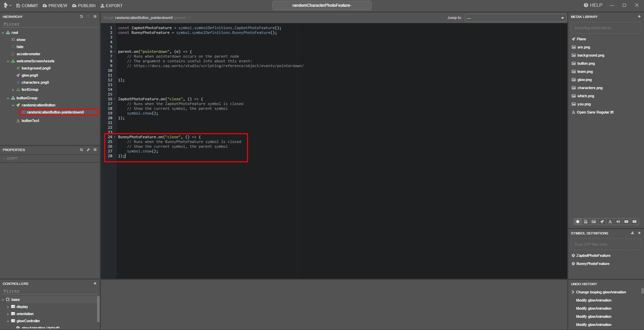Click gear icon beside ZapbotPhotoFeature
Viewport: 644px width, 330px height.
click(573, 255)
